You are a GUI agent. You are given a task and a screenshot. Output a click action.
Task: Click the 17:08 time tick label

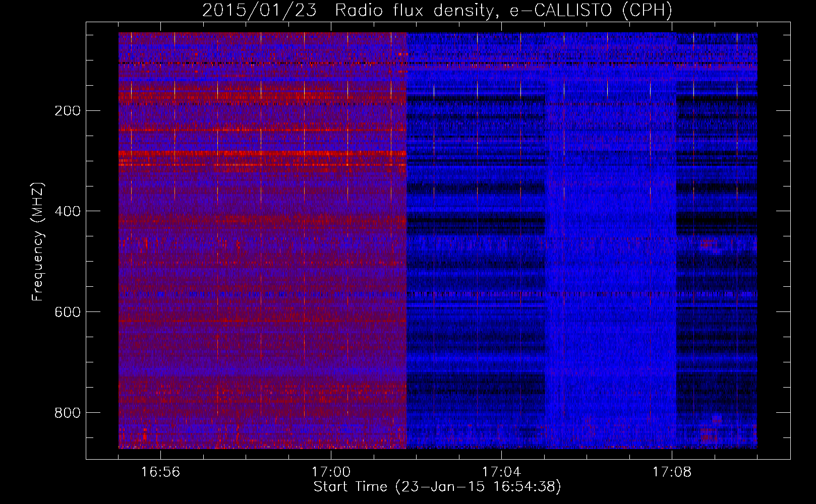coord(672,472)
